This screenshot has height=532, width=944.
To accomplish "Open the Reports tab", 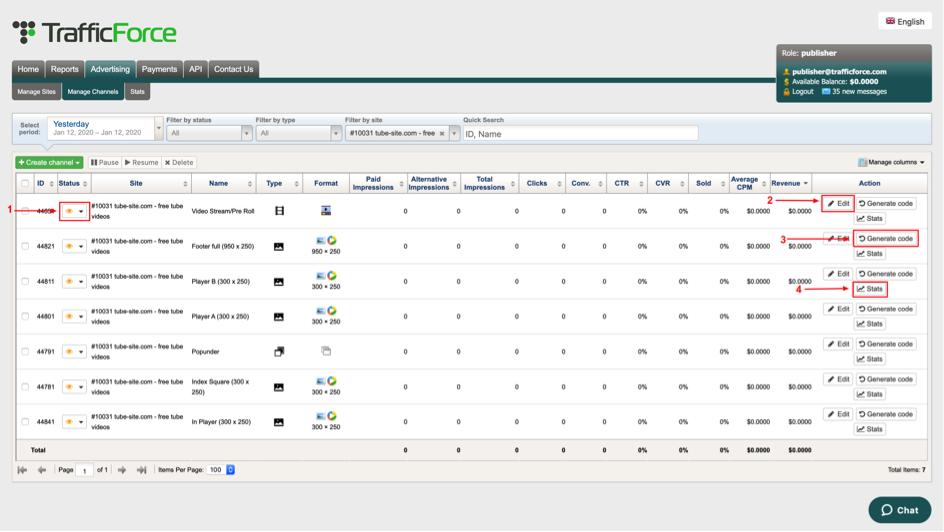I will (64, 69).
